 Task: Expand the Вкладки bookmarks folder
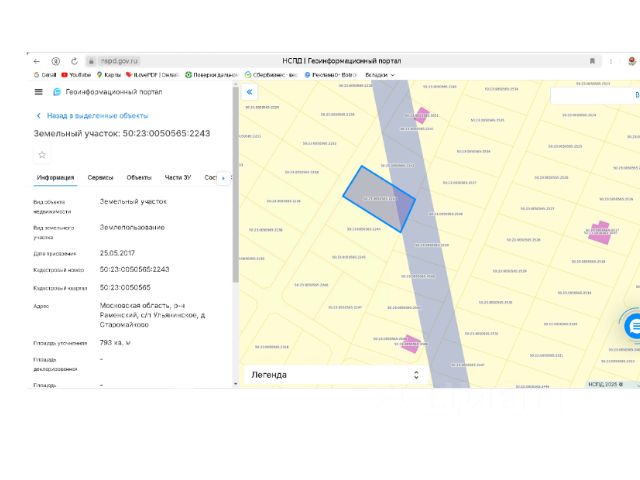[380, 75]
